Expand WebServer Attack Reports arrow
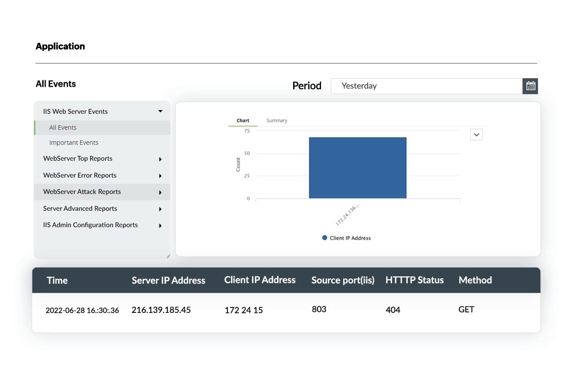574x392 pixels. coord(160,192)
